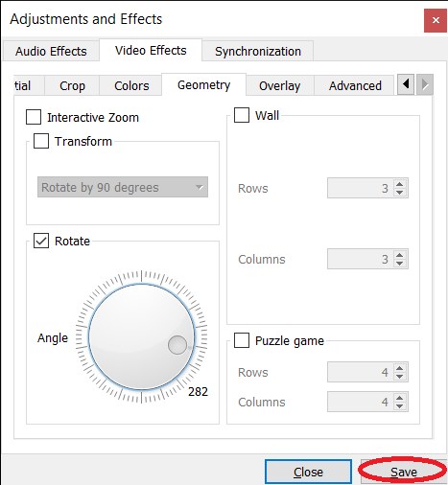Decrease Wall Columns with the down arrow
Image resolution: width=448 pixels, height=485 pixels.
399,264
